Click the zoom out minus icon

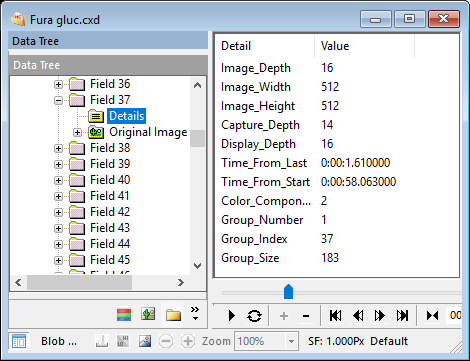tap(166, 341)
